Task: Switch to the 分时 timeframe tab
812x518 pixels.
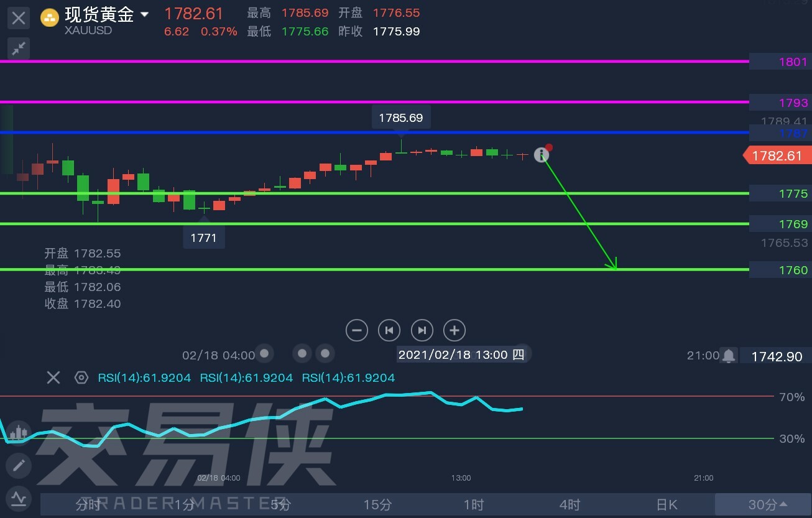Action: [x=88, y=504]
